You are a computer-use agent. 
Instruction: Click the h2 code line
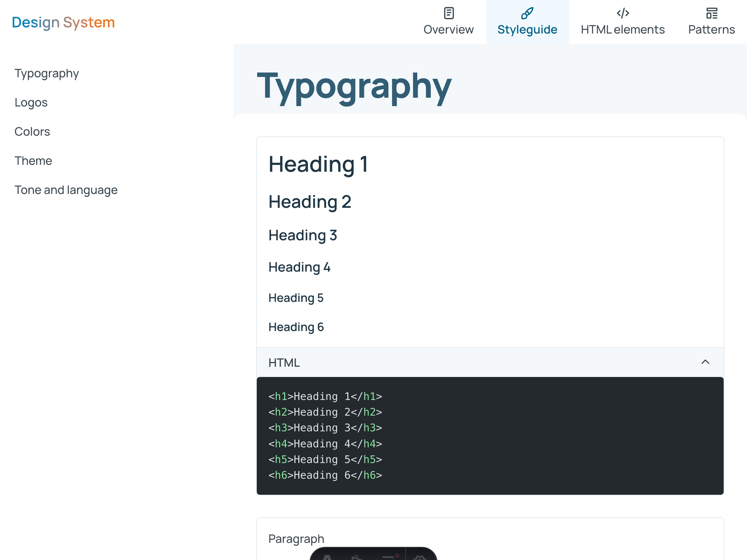pos(325,412)
